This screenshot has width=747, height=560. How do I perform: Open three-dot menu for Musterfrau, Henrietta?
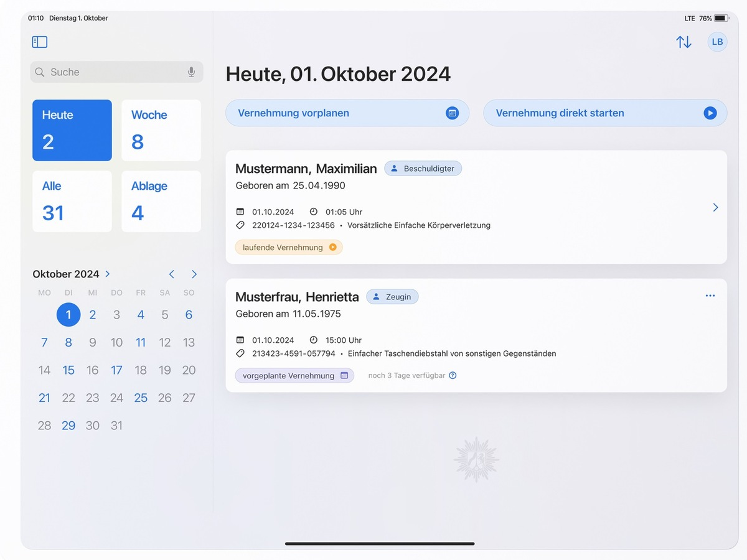(x=710, y=296)
